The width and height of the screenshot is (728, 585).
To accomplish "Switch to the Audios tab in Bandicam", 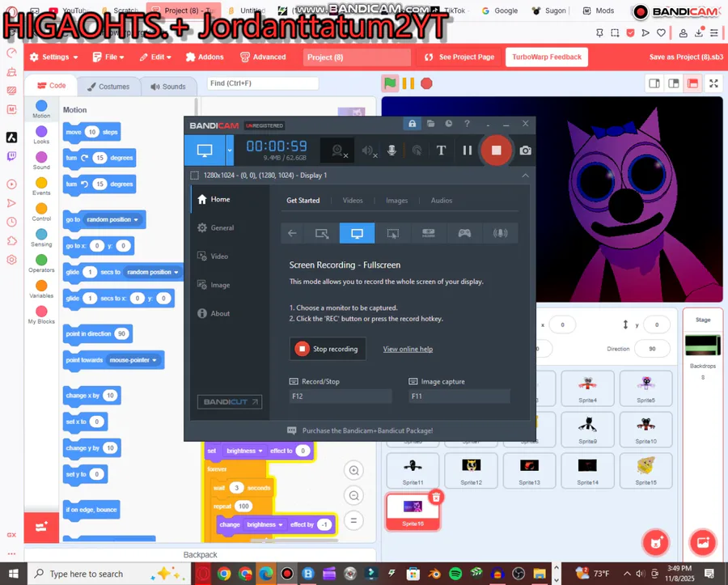I will [441, 201].
